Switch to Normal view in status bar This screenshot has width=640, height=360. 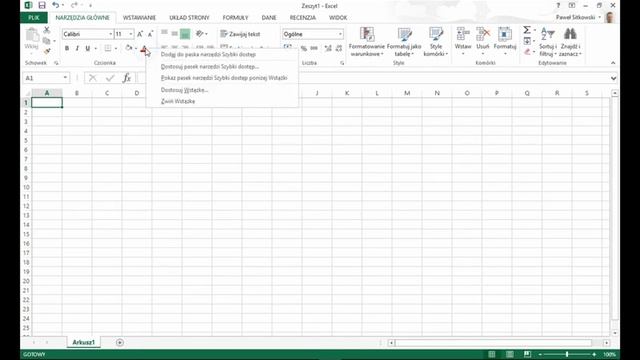(x=492, y=354)
